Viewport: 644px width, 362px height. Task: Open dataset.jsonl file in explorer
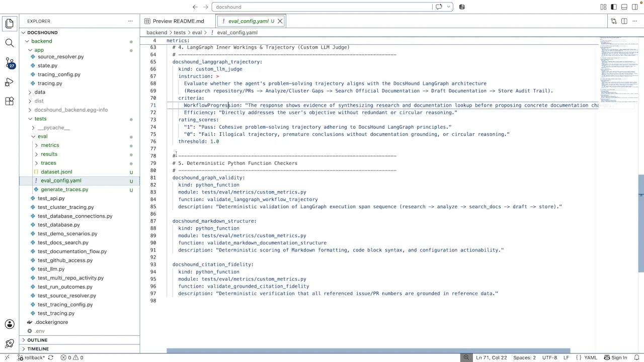tap(79, 172)
